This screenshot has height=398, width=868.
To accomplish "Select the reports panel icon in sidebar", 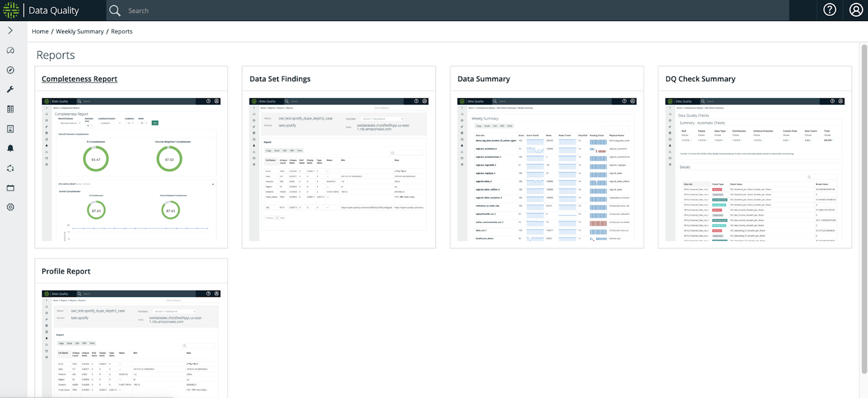I will pos(10,128).
